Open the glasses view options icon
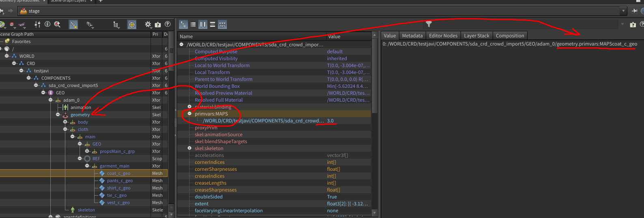 [90, 25]
